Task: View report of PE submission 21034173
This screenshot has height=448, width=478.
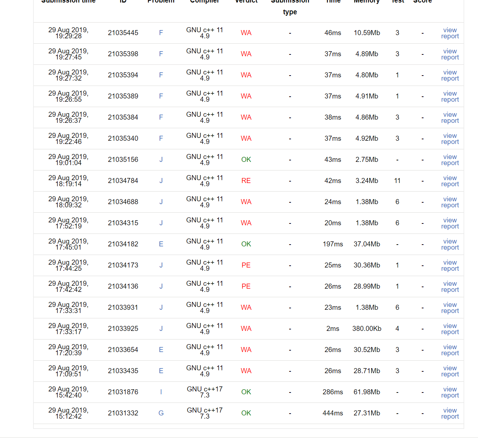Action: tap(450, 265)
